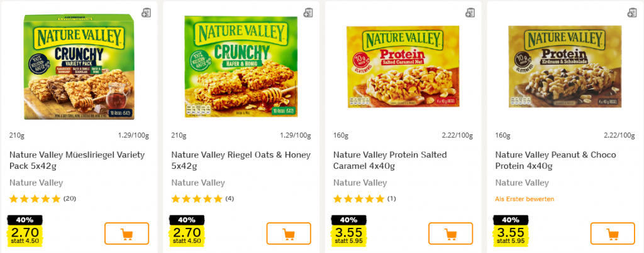Open Nature Valley Protein Salted Caramel title
This screenshot has width=644, height=253.
tap(401, 160)
